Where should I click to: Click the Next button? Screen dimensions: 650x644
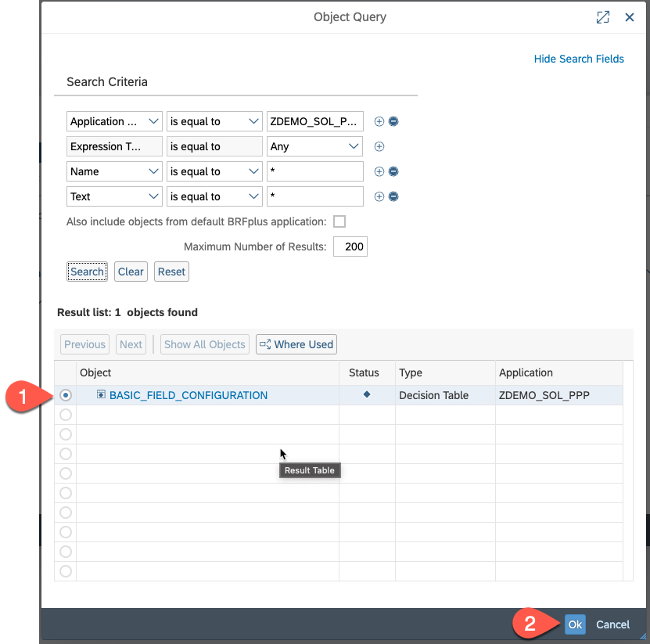[x=131, y=344]
